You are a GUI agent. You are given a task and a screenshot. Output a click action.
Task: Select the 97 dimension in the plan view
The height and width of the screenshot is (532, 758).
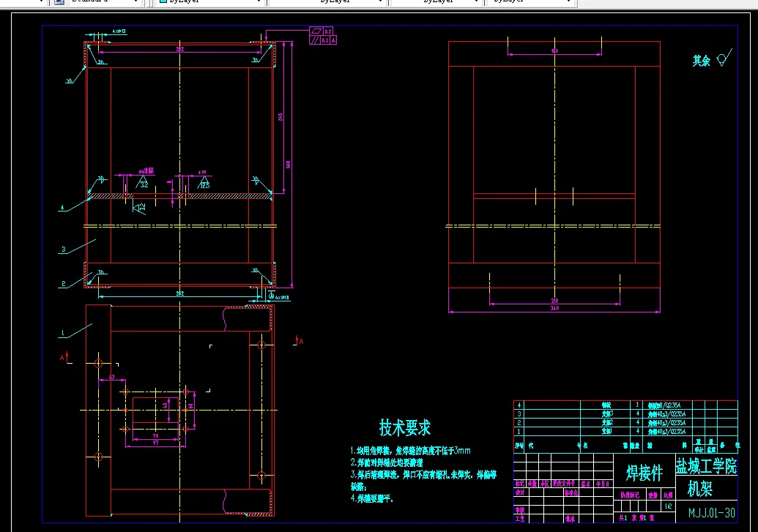155,443
